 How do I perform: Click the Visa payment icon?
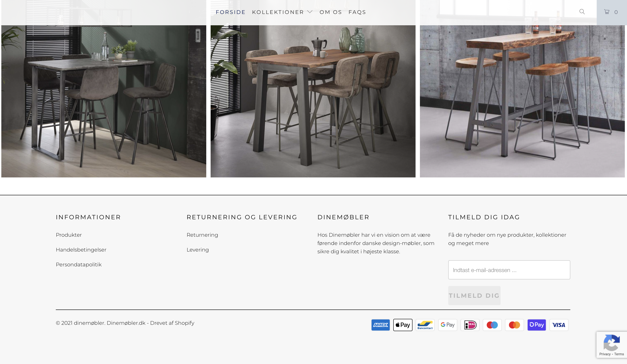(x=559, y=325)
